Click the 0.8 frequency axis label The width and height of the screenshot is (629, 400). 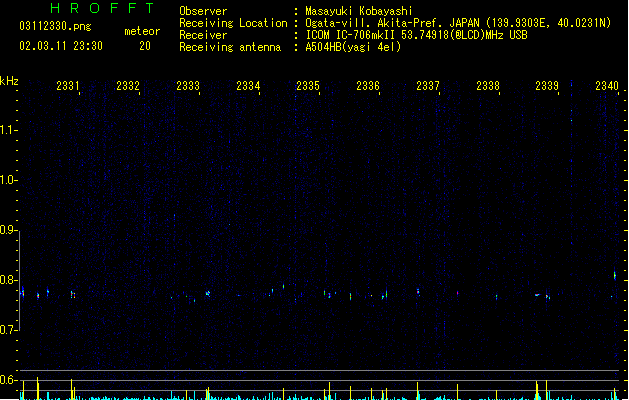click(x=8, y=280)
